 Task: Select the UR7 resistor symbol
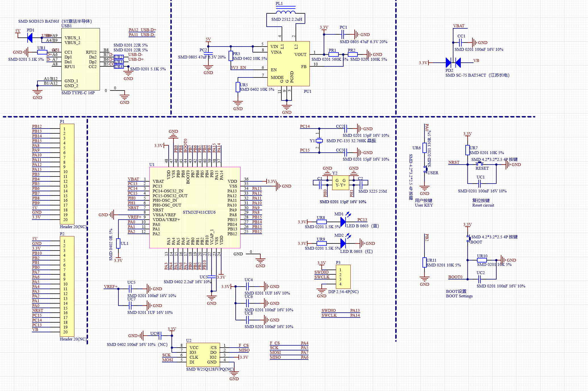(467, 150)
